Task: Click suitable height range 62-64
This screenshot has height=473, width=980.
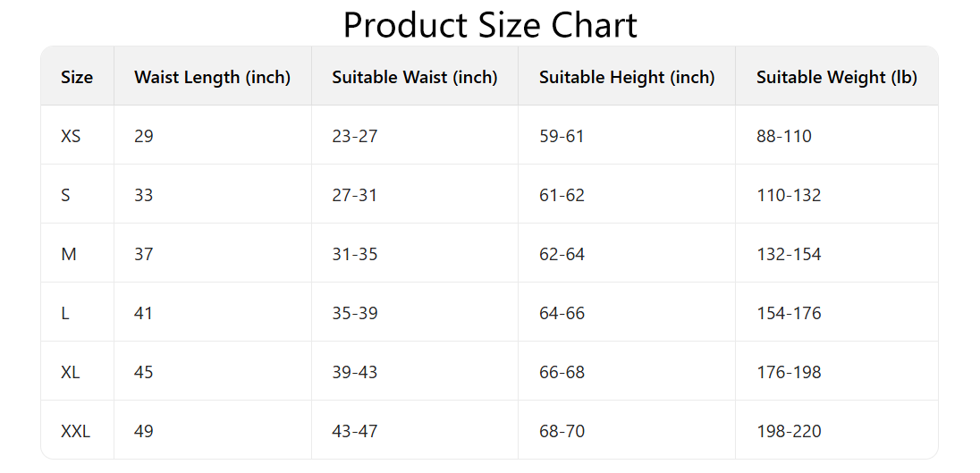Action: coord(562,255)
